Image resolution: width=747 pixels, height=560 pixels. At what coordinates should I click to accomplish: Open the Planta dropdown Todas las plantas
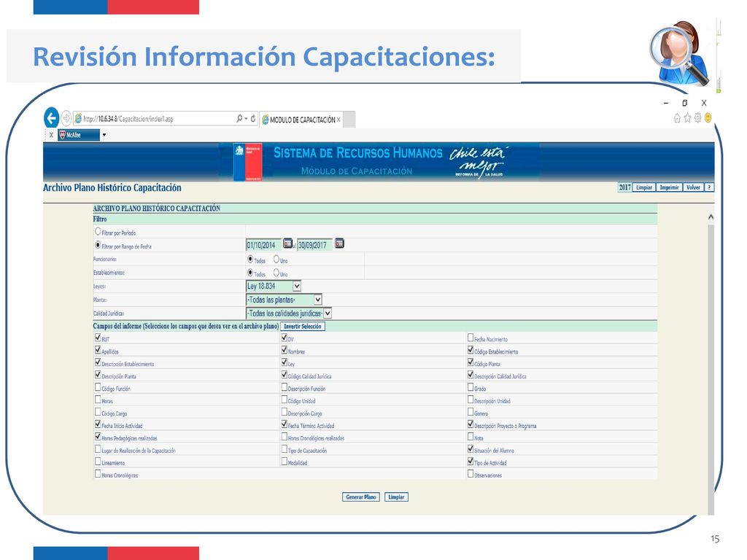coord(284,300)
